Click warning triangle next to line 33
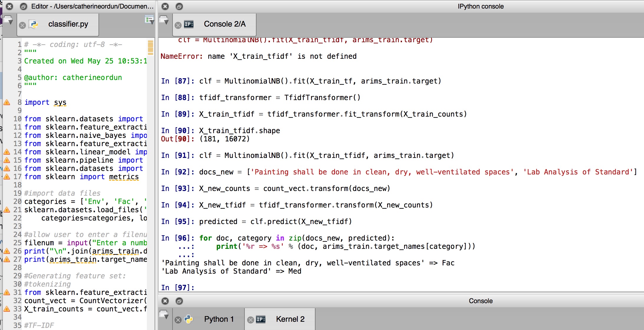Image resolution: width=644 pixels, height=330 pixels. [7, 309]
